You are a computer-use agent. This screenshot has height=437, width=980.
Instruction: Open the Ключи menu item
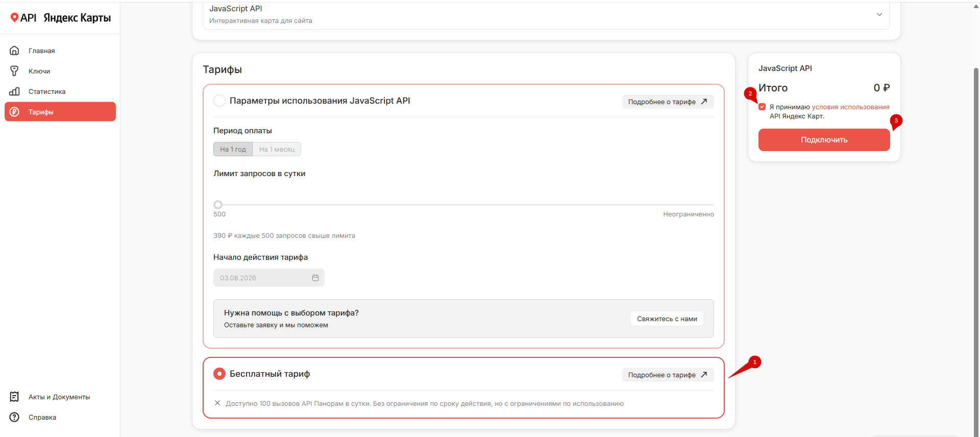tap(60, 71)
